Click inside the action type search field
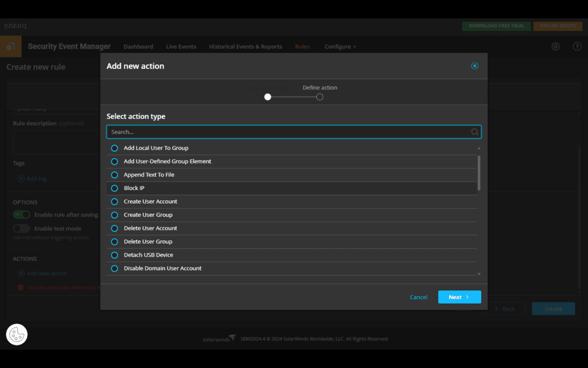The image size is (588, 368). (x=287, y=132)
